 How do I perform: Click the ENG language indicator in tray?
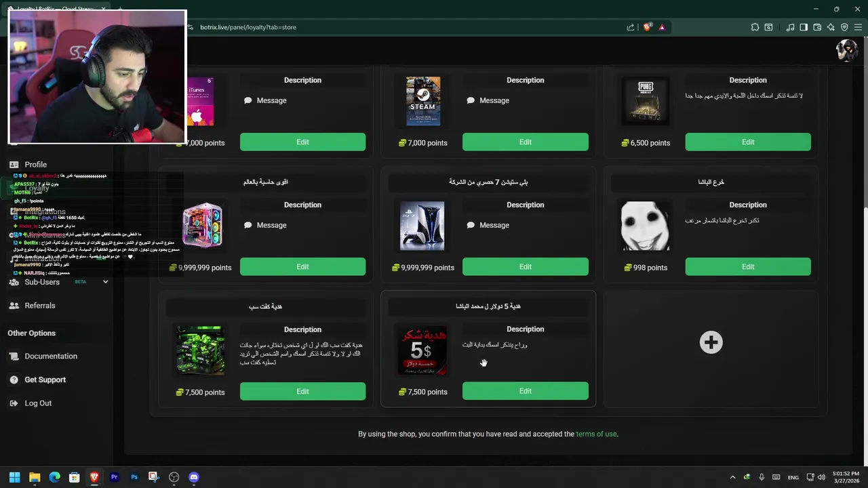[x=793, y=477]
